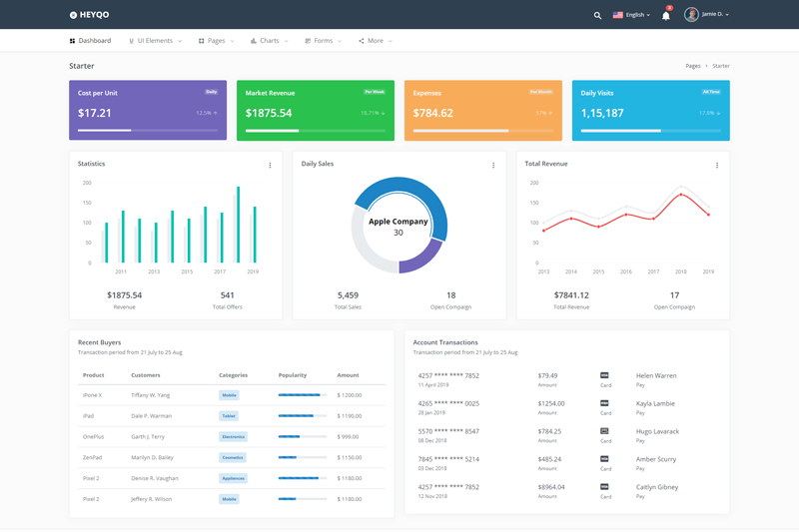Click Jamie D. profile avatar
This screenshot has height=532, width=799.
point(691,15)
